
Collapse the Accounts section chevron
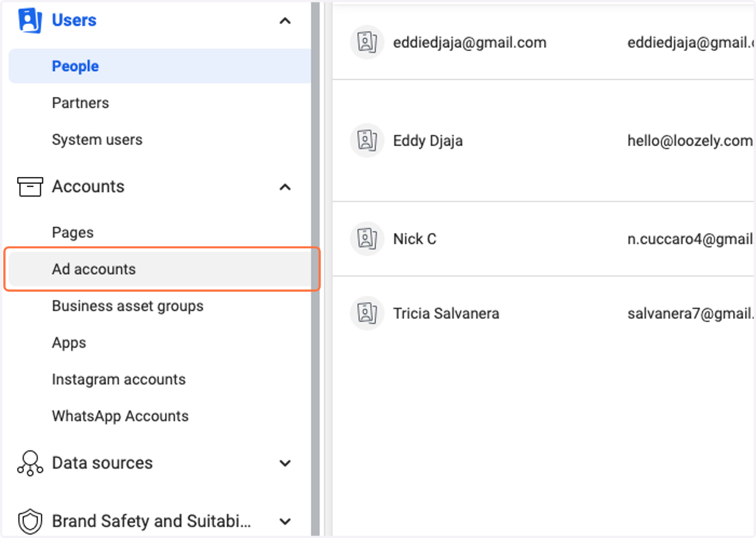click(285, 187)
